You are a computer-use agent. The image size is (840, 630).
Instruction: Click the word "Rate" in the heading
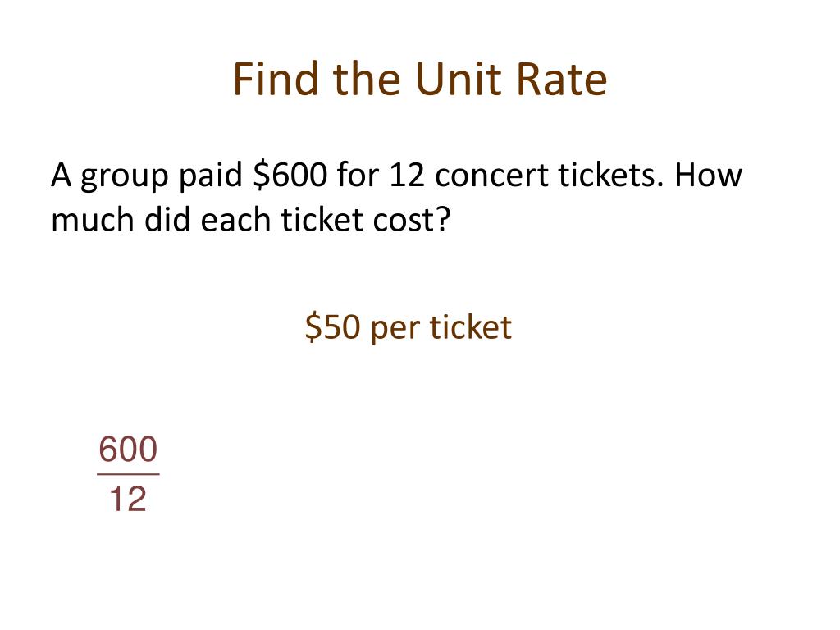coord(561,80)
